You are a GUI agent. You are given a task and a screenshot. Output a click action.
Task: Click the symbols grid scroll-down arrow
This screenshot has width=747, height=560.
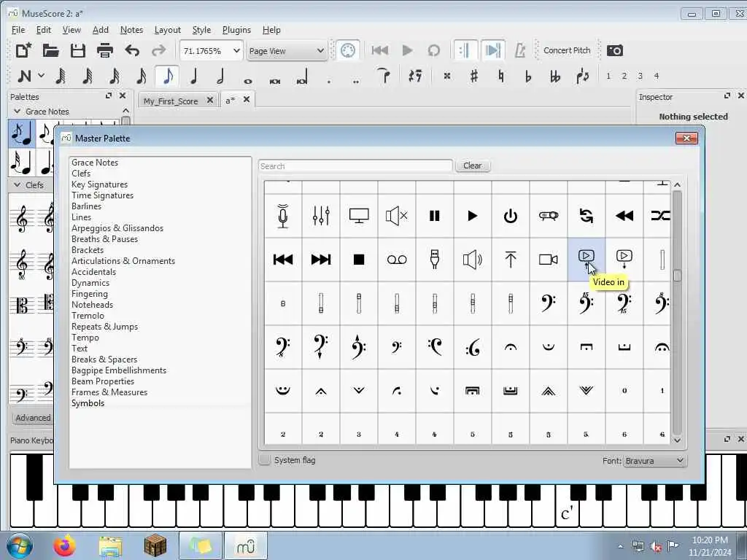[677, 440]
